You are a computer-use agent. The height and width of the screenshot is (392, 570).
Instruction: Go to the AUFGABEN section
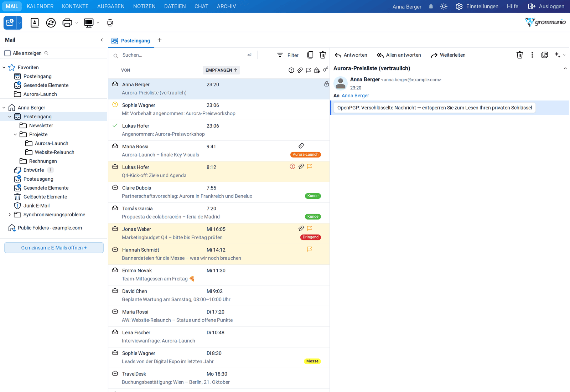click(111, 6)
